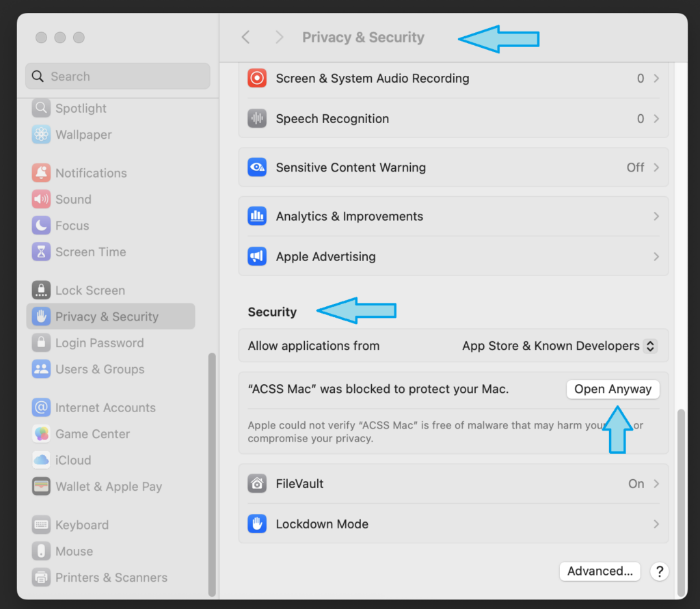Expand Screen & System Audio Recording chevron

click(656, 78)
